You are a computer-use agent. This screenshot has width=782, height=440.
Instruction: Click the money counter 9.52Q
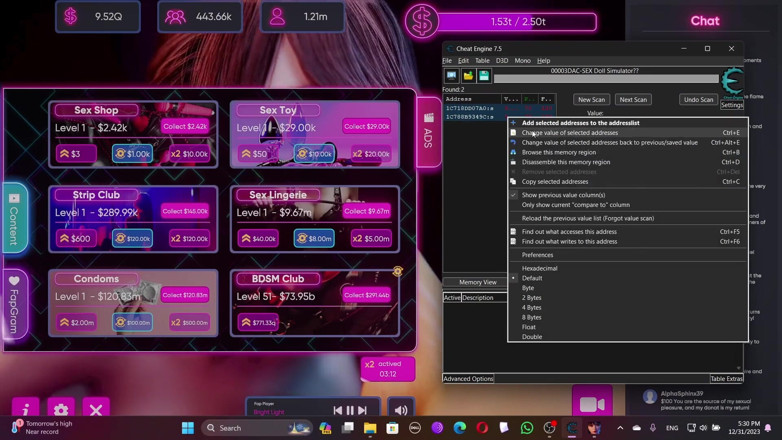[x=98, y=17]
